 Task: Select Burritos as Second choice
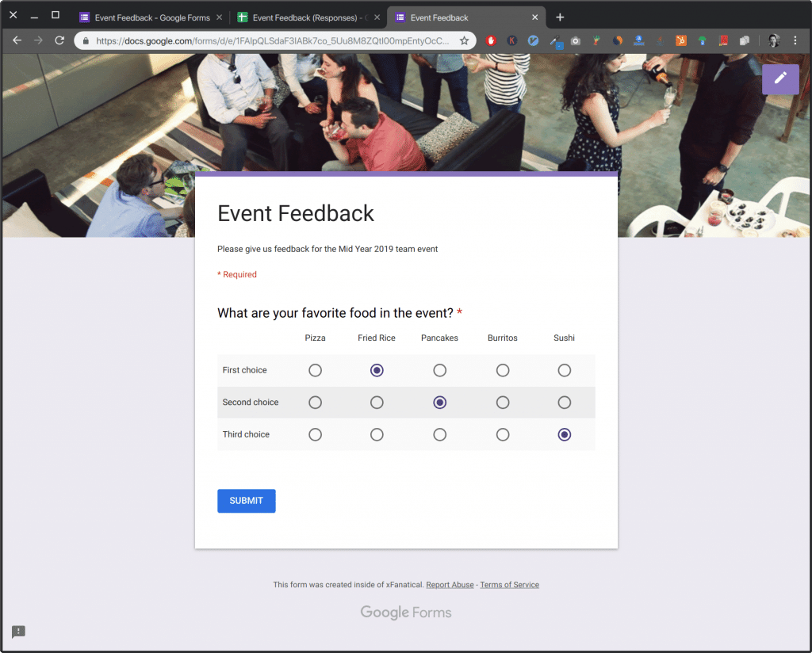point(502,402)
